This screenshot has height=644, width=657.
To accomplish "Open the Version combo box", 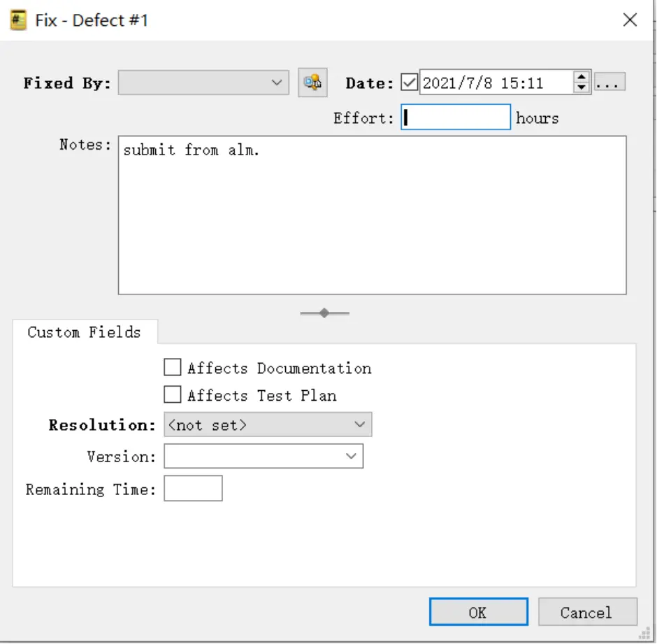I will pyautogui.click(x=263, y=457).
